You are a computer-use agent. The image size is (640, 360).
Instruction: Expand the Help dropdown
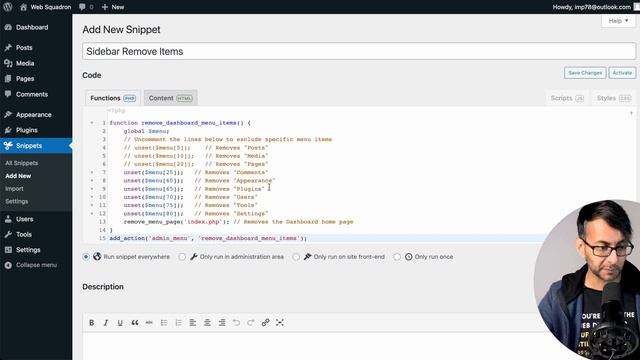[618, 21]
